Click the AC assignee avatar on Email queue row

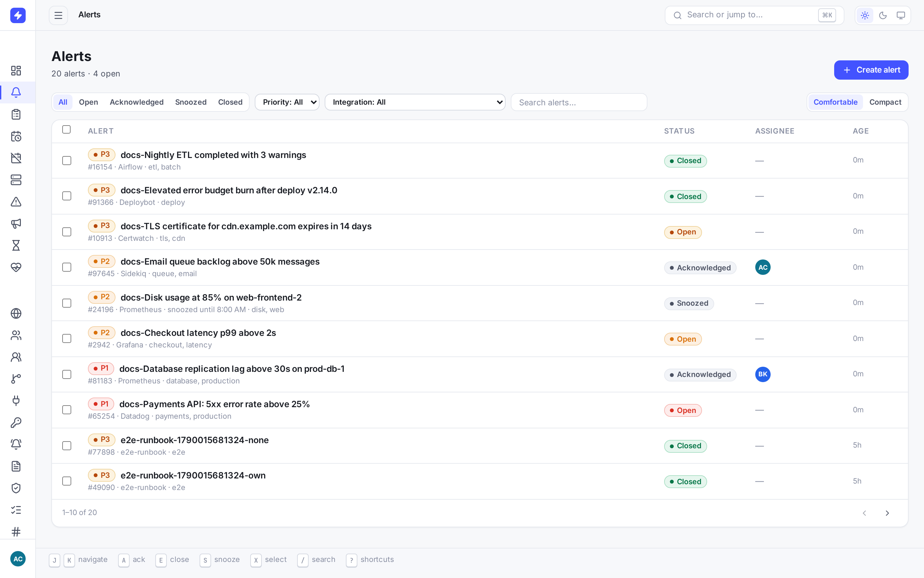[x=763, y=267]
